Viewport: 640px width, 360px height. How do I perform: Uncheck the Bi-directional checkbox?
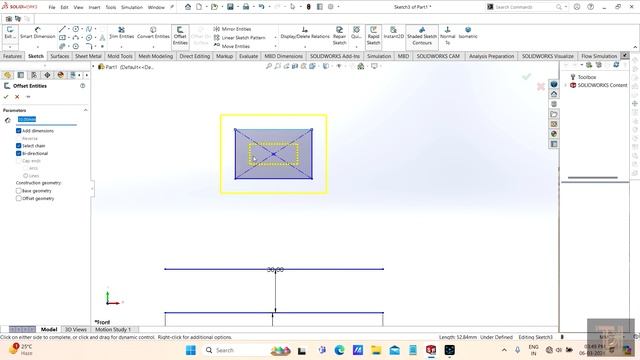[x=18, y=153]
